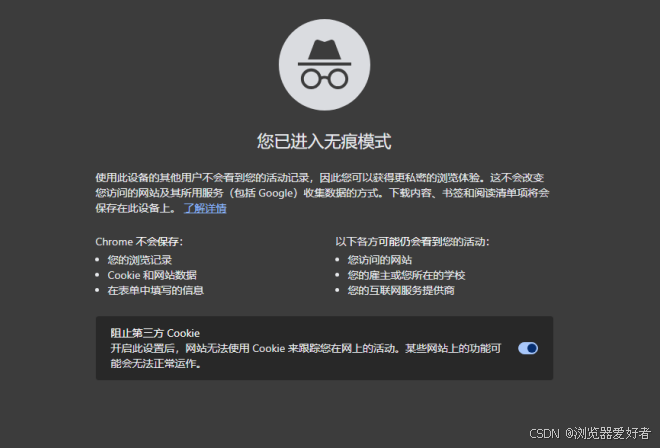Select the 在表单中填写的信息 list item
Image resolution: width=660 pixels, height=448 pixels.
(156, 290)
